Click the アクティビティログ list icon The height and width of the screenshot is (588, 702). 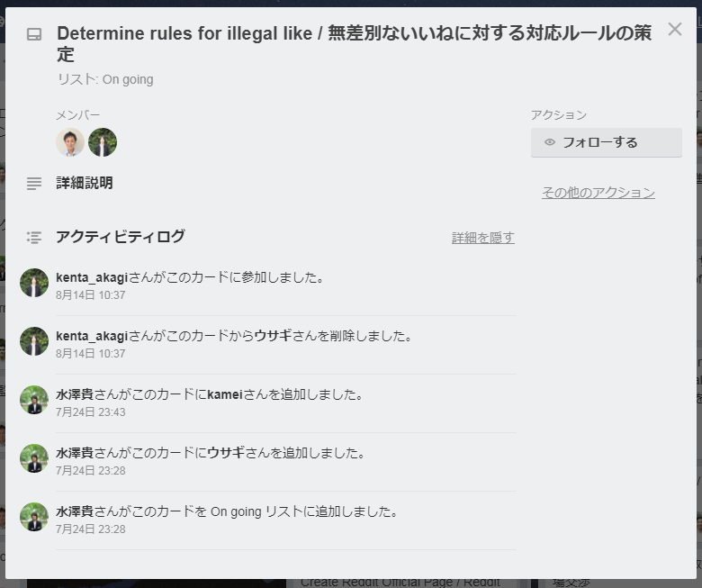(x=34, y=238)
